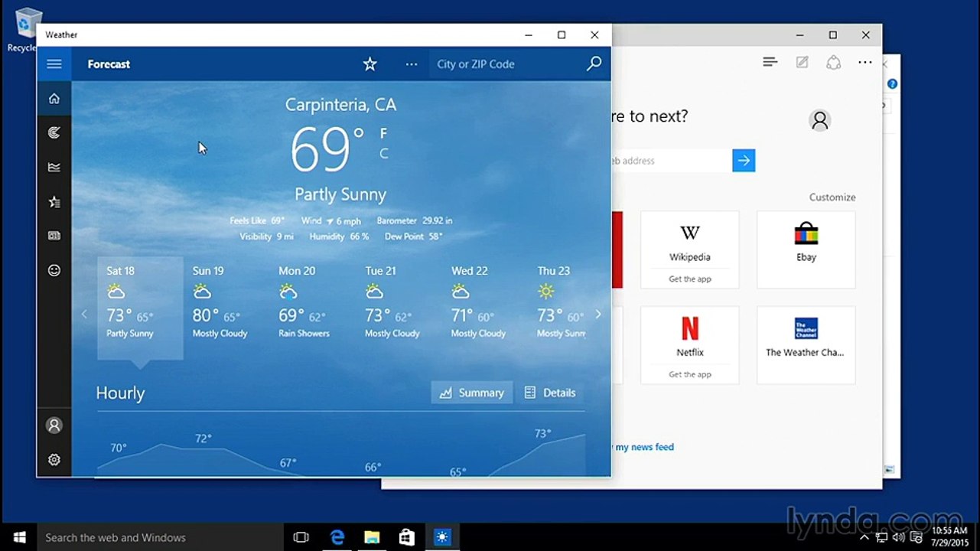Open the Places favorites list icon
The height and width of the screenshot is (551, 980).
[54, 202]
